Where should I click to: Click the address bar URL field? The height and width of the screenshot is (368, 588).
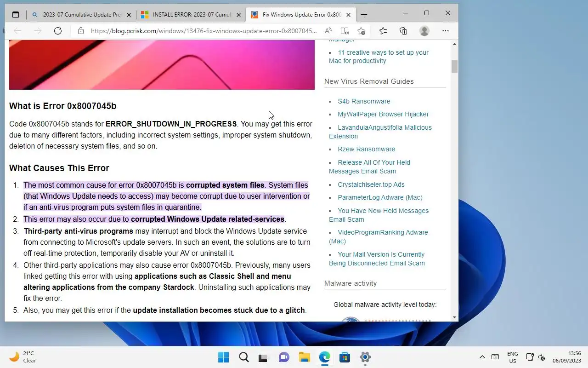204,31
